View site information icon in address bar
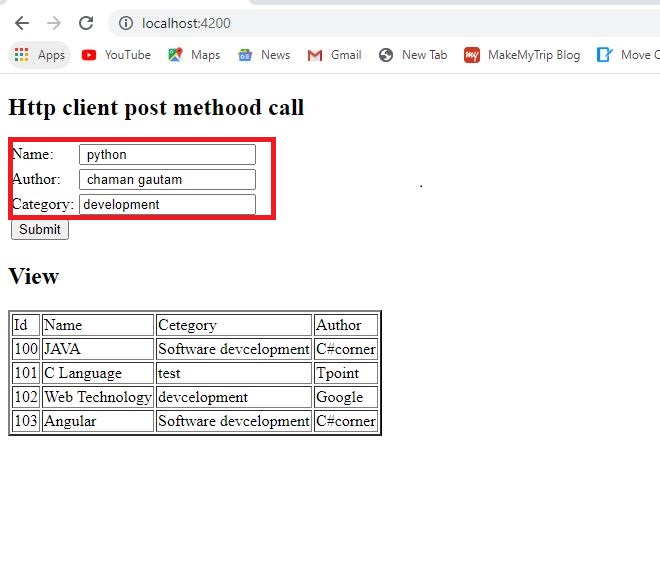 click(x=126, y=23)
